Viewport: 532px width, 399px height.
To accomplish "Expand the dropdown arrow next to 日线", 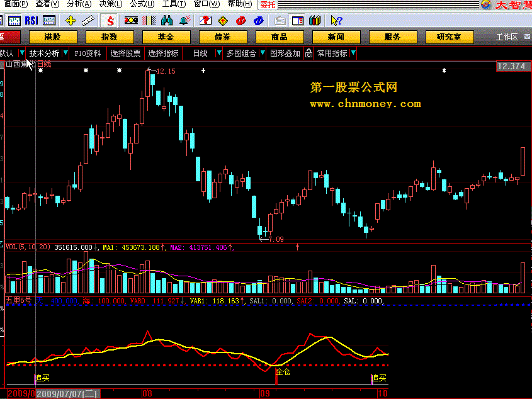I will click(x=219, y=53).
